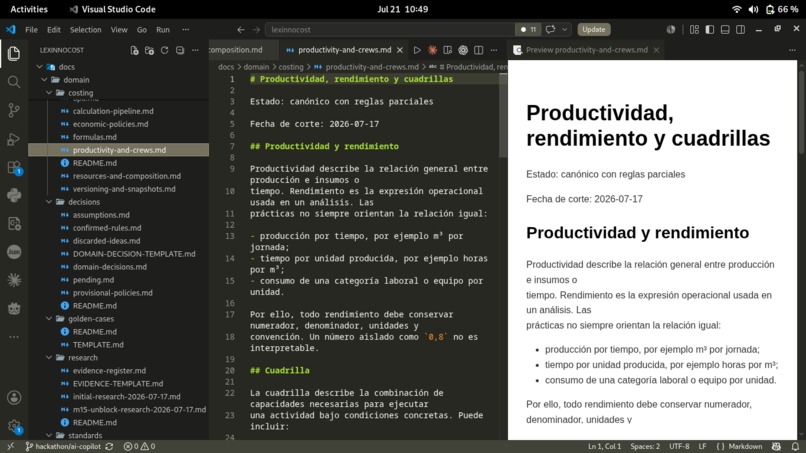Expand the standards folder
Image resolution: width=806 pixels, height=453 pixels.
coord(49,435)
